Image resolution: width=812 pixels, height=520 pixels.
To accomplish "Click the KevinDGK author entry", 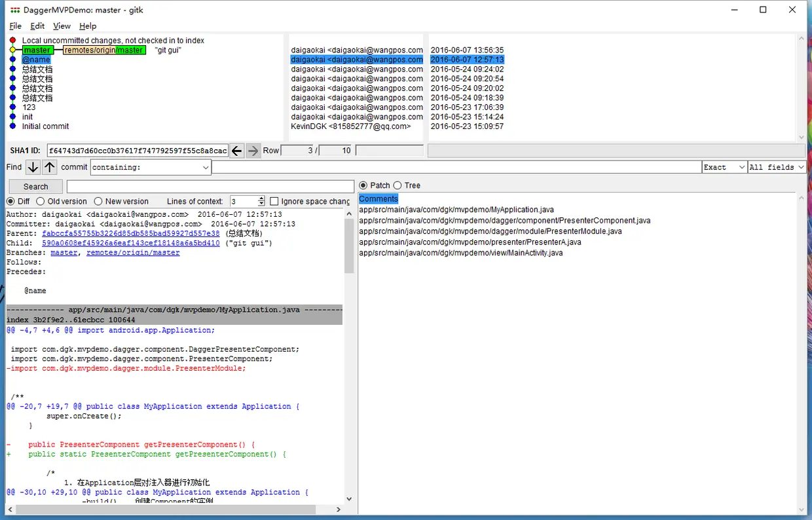I will tap(351, 126).
